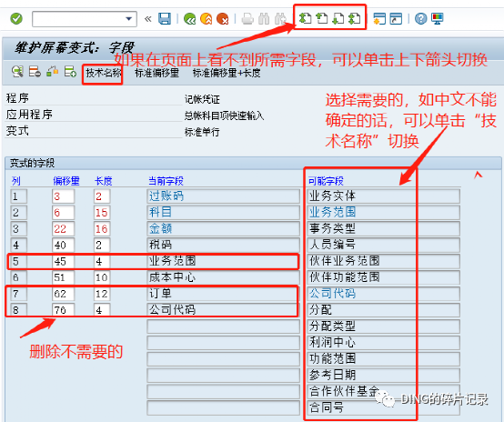Click the Create New Session icon

(379, 18)
